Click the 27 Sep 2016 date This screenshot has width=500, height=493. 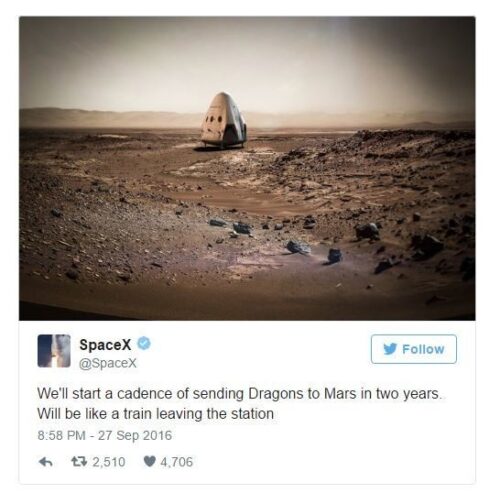tap(135, 436)
